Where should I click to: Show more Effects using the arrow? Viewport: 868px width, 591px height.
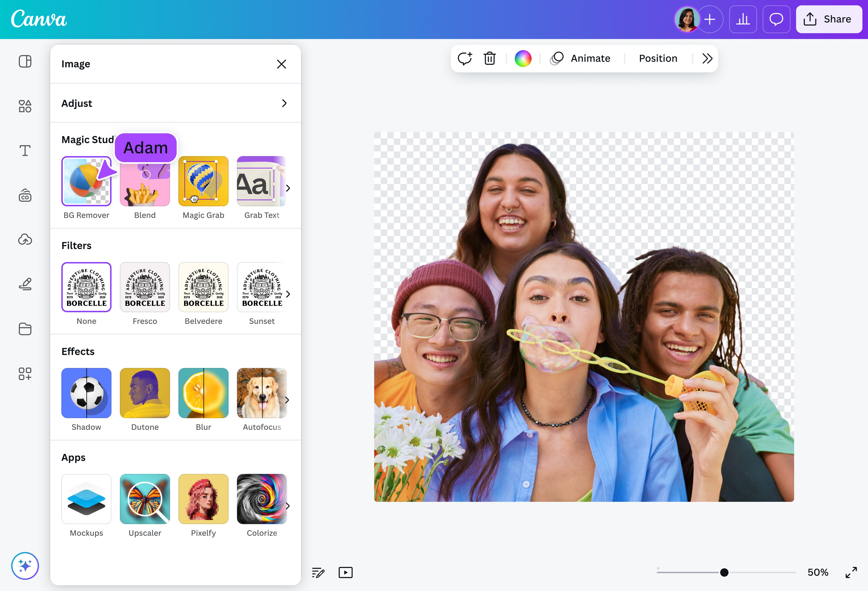288,400
